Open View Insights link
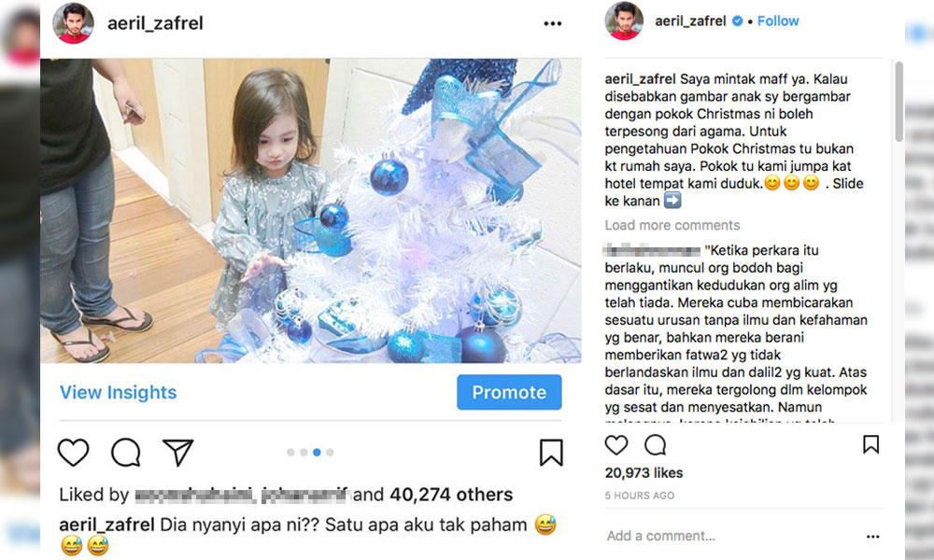The width and height of the screenshot is (934, 560). click(118, 393)
